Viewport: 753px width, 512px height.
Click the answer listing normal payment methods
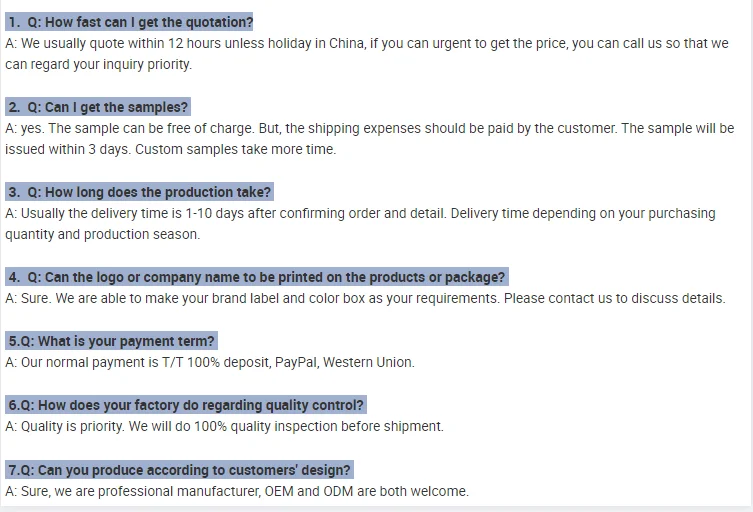tap(210, 362)
